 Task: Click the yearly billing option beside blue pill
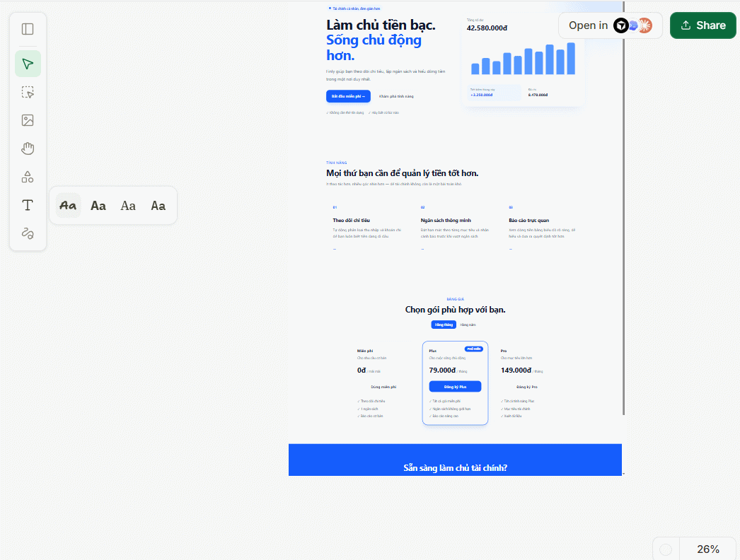(468, 325)
